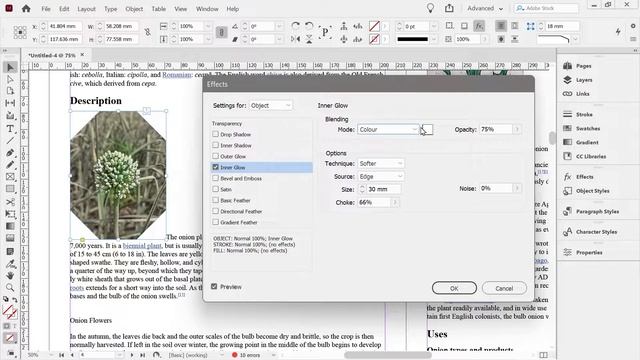Select the Line tool
This screenshot has height=360, width=640.
(10, 141)
